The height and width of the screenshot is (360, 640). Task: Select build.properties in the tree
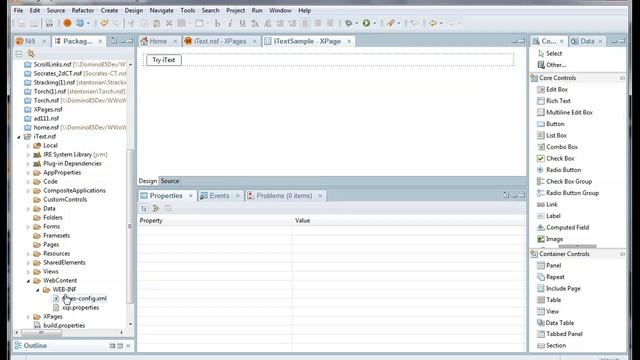click(60, 326)
